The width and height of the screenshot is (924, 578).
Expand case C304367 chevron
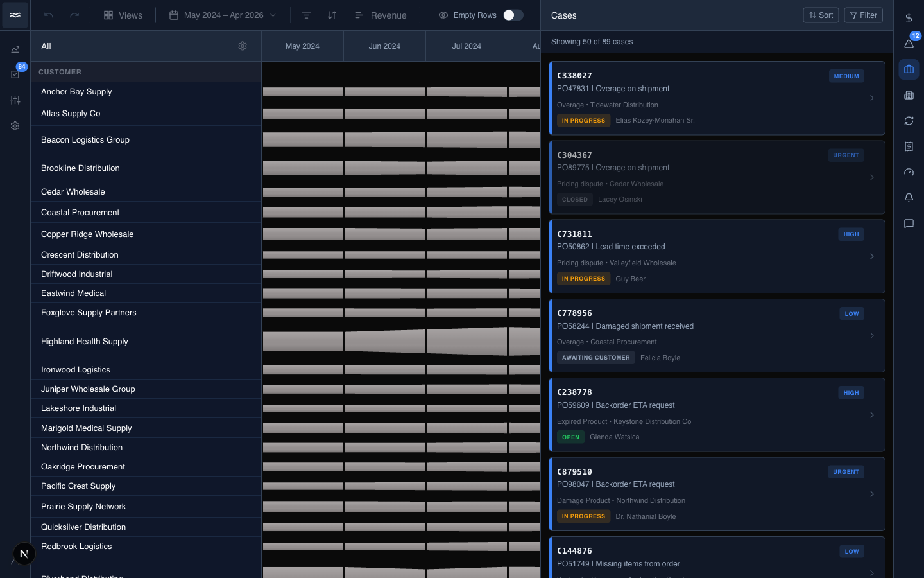pyautogui.click(x=872, y=177)
